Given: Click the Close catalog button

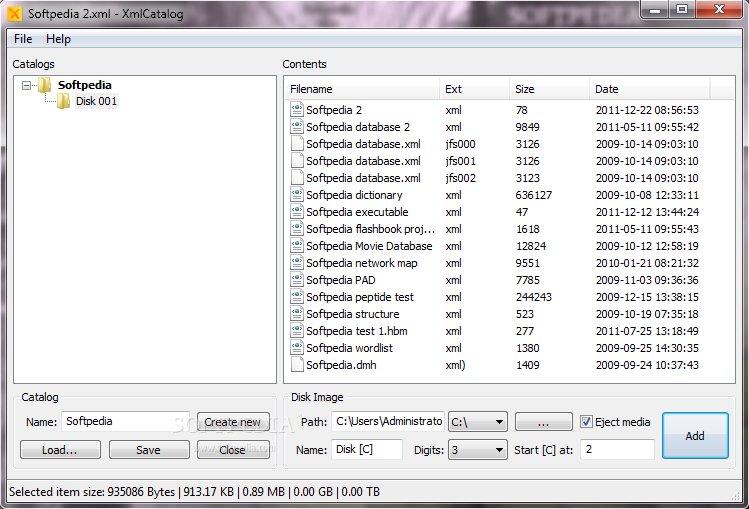Looking at the screenshot, I should point(233,450).
